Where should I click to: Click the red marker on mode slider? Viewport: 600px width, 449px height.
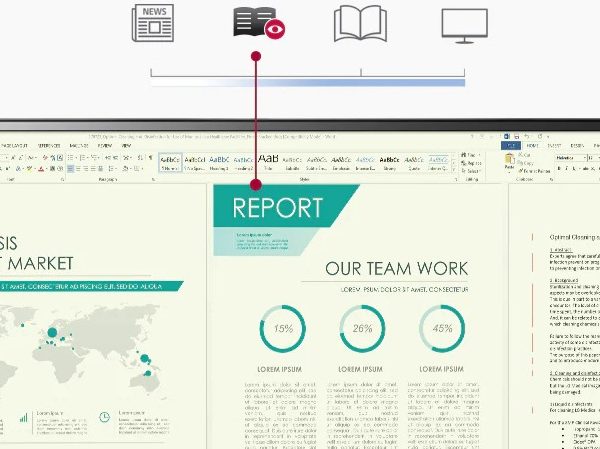(256, 57)
